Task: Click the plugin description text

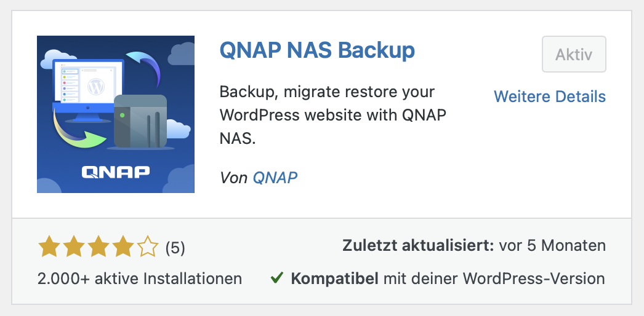Action: 332,115
